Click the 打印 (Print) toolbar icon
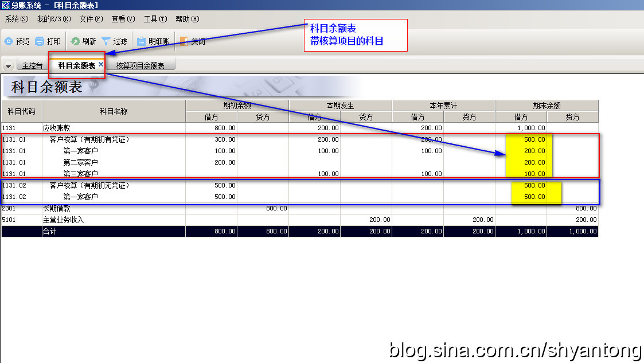The width and height of the screenshot is (644, 363). (40, 41)
